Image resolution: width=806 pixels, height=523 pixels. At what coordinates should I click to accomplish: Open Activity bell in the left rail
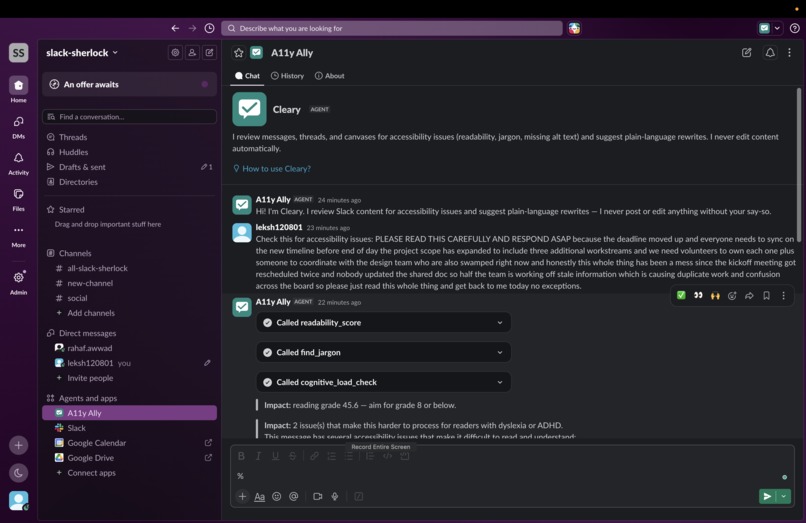point(19,163)
